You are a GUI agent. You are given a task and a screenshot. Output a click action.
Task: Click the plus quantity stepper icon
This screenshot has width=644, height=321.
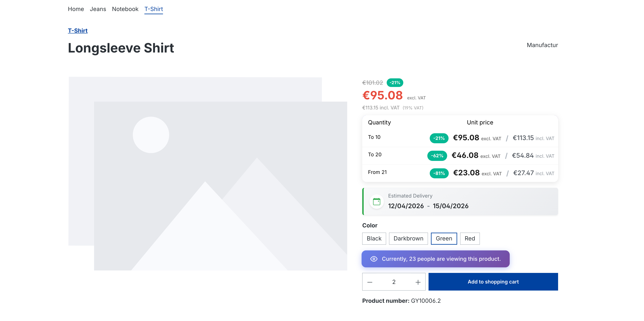[418, 282]
